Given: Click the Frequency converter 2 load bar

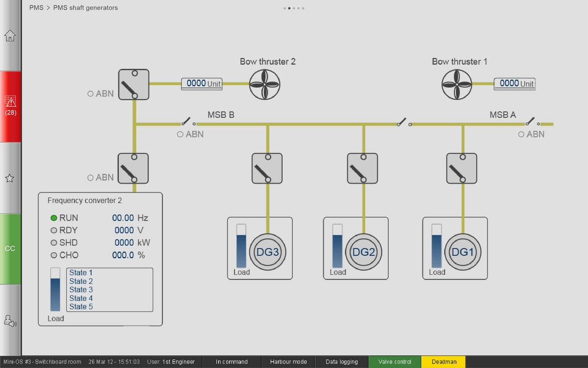Looking at the screenshot, I should (x=55, y=289).
